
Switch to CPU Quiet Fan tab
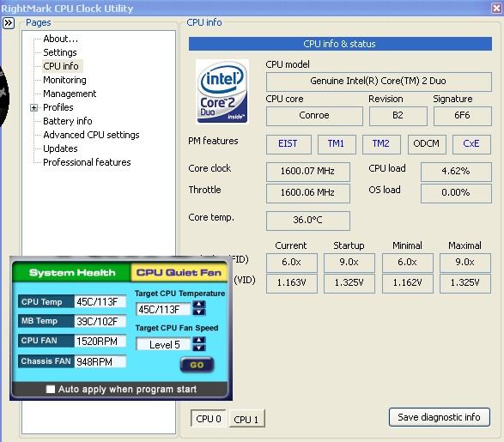pyautogui.click(x=179, y=273)
